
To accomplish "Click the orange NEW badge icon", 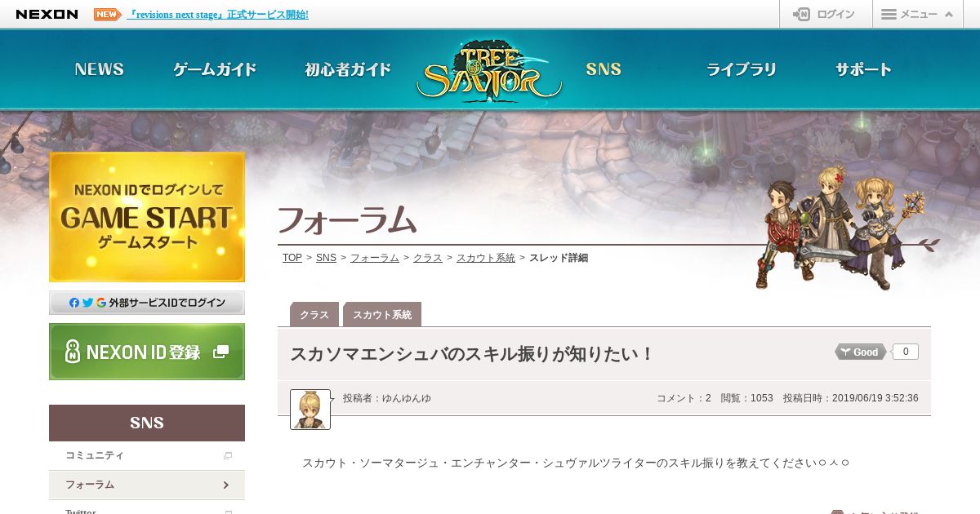I will click(108, 14).
